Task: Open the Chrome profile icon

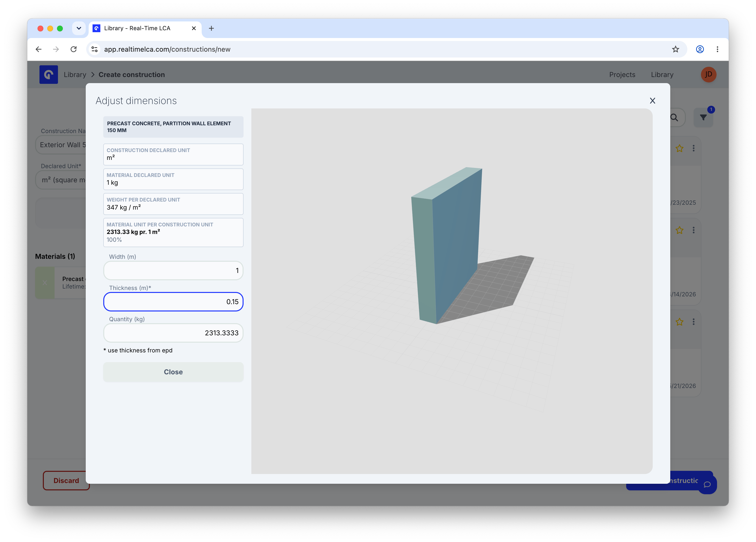Action: tap(700, 49)
